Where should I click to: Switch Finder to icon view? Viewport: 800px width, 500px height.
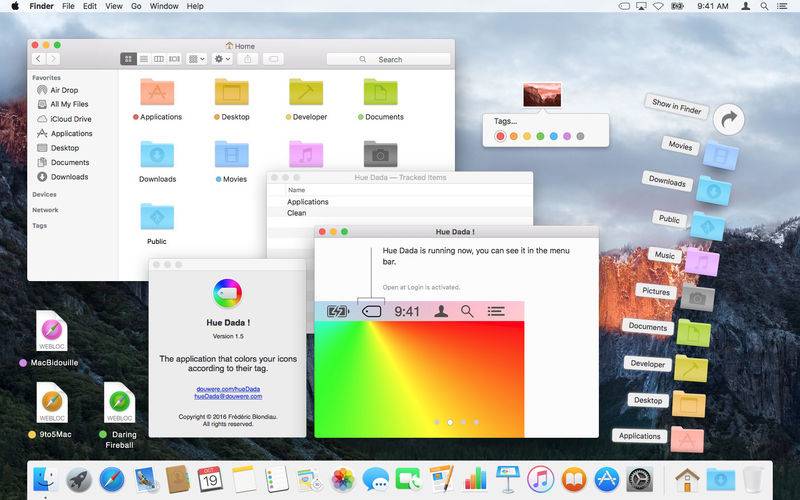pos(129,59)
